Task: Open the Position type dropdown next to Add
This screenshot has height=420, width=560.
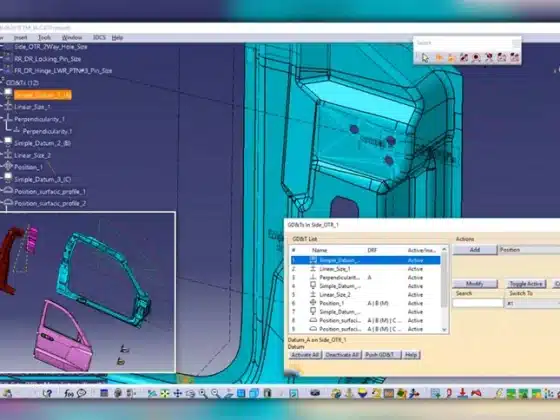Action: [x=529, y=250]
